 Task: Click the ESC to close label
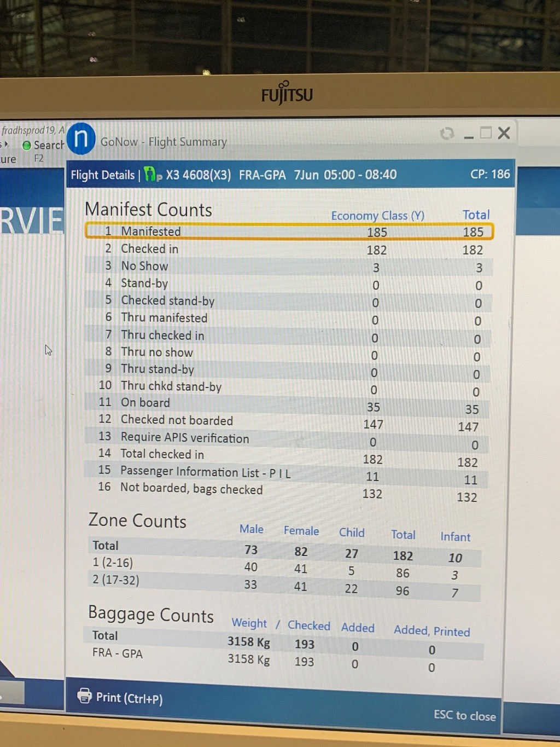pyautogui.click(x=464, y=715)
